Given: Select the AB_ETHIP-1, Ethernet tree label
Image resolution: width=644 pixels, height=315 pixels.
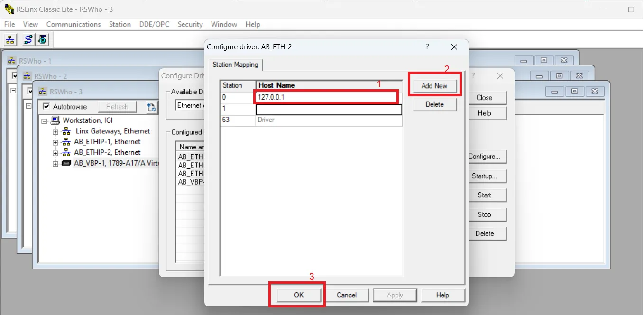Looking at the screenshot, I should pyautogui.click(x=107, y=141).
